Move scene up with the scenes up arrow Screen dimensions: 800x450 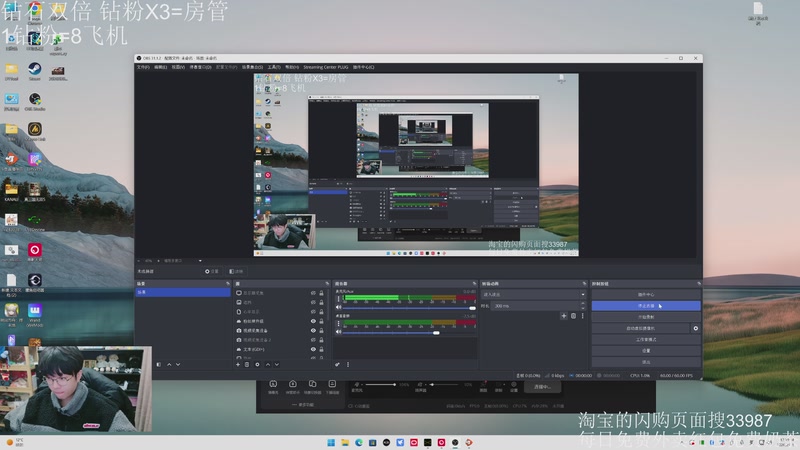(169, 365)
